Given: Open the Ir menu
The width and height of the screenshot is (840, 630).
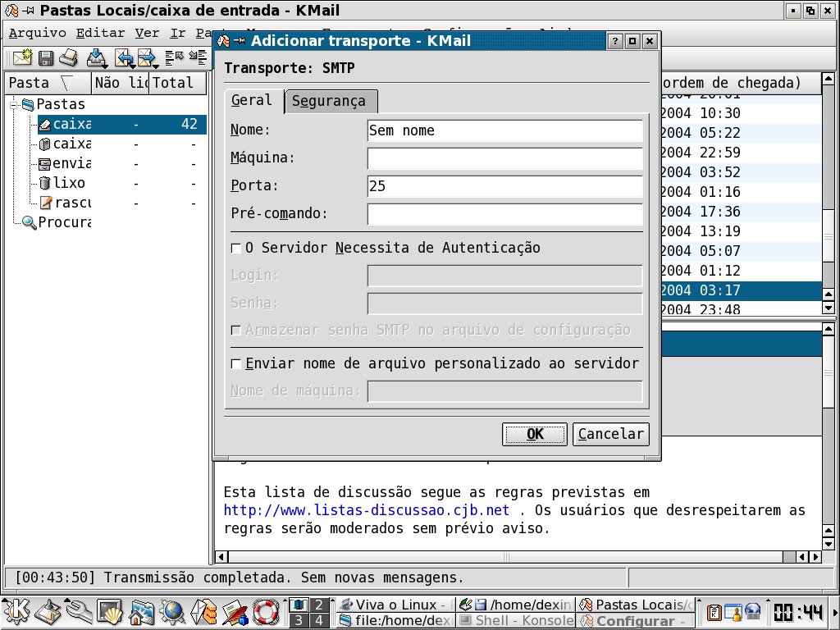Looking at the screenshot, I should [x=178, y=33].
